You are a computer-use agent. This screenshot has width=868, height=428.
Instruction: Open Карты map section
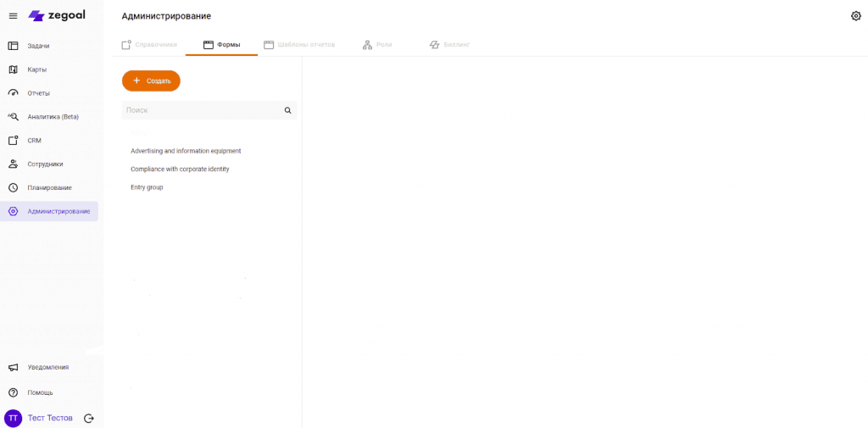pos(36,69)
